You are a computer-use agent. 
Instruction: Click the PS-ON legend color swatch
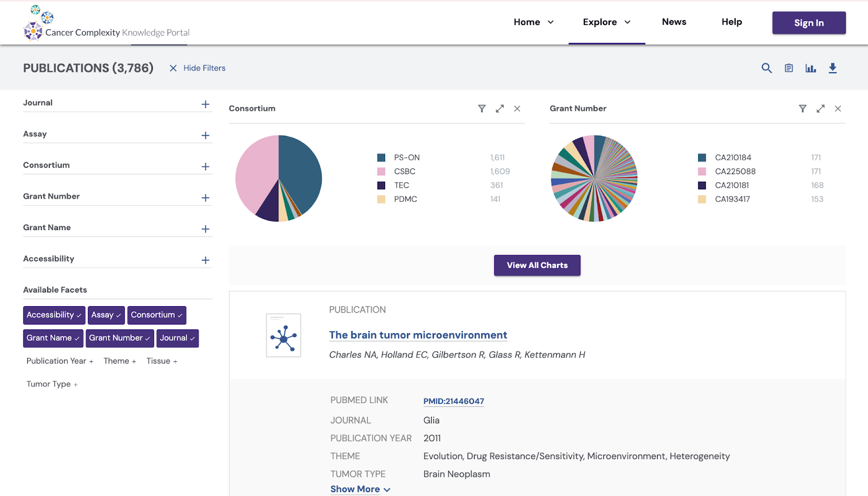coord(381,157)
